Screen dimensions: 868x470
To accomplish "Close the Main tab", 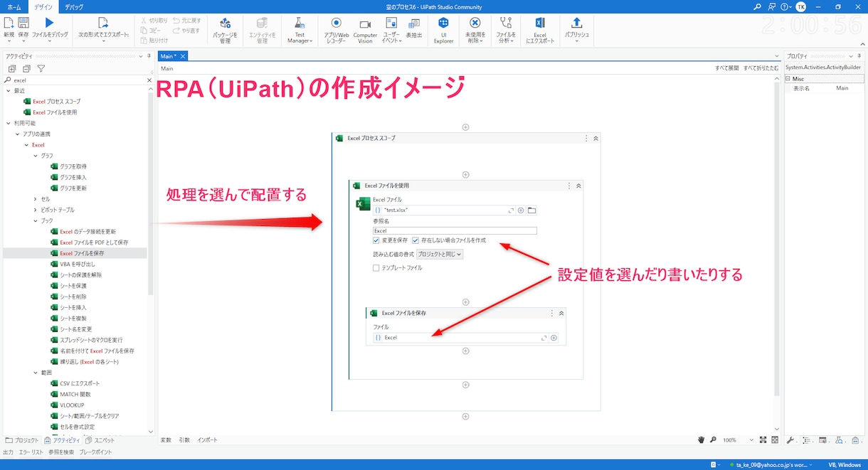I will click(183, 56).
